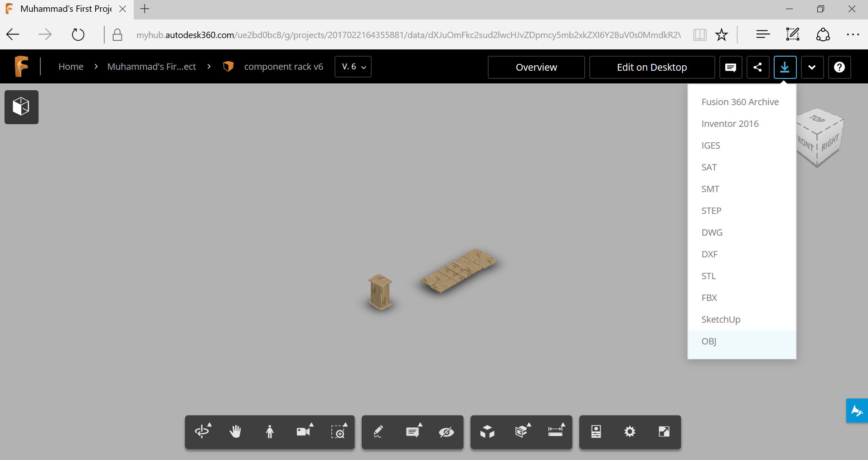Open the Camera interactions tool

304,431
